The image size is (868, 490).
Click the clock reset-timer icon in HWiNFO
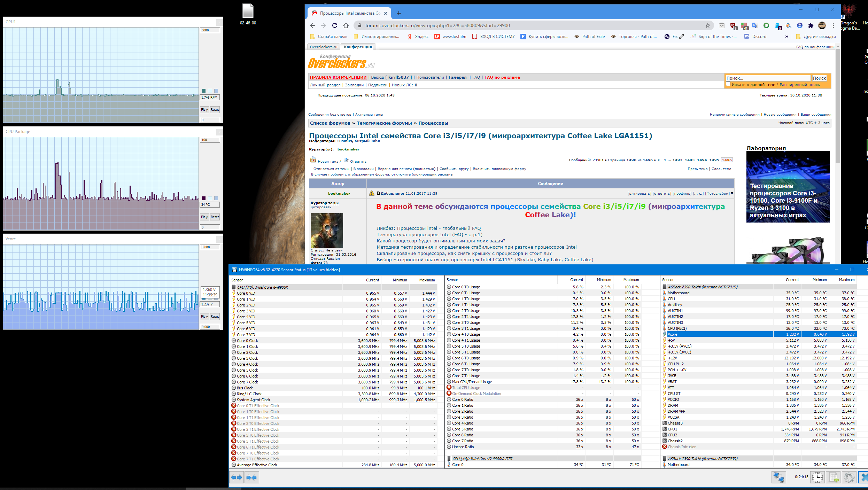tap(817, 477)
